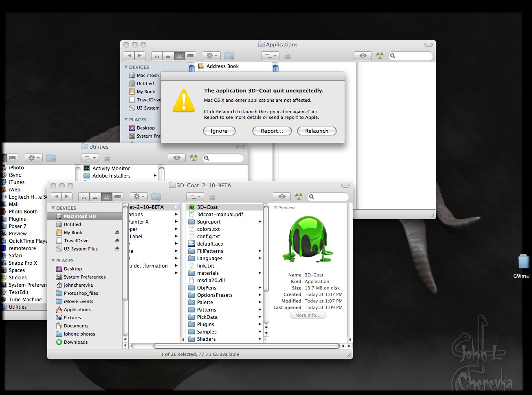
Task: Eject My Book drive in sidebar
Action: click(117, 233)
